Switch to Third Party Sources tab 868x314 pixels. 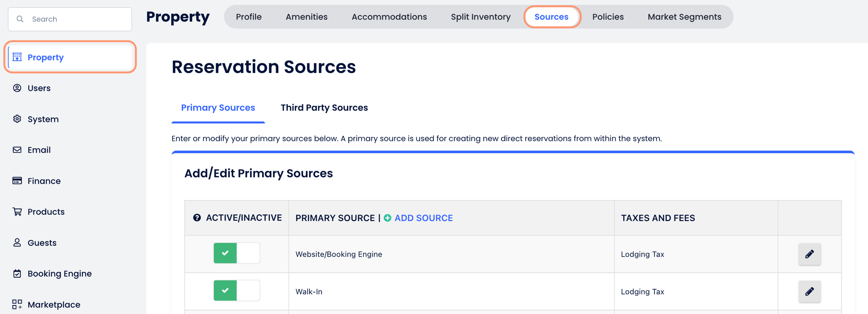coord(324,108)
